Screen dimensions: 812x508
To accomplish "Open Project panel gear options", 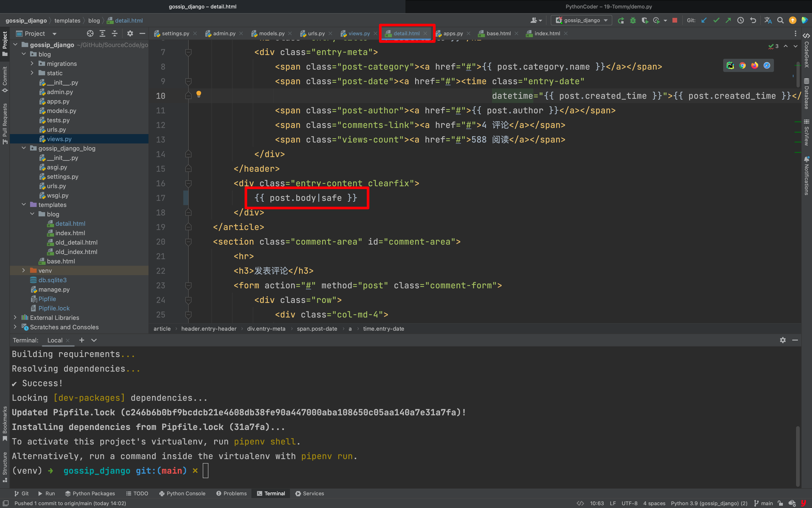I will [130, 34].
